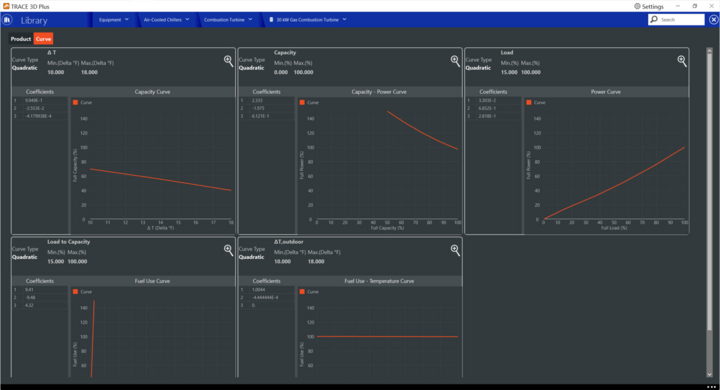720x390 pixels.
Task: Click the Capacity Curve chart title
Action: (x=152, y=92)
